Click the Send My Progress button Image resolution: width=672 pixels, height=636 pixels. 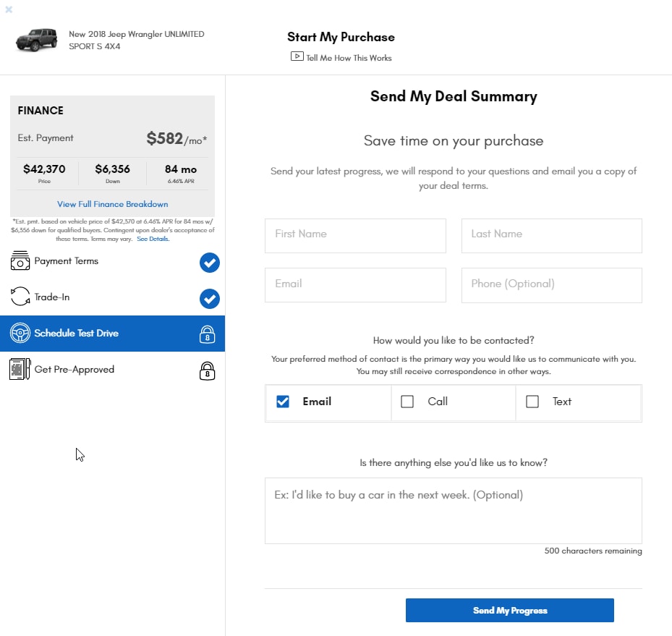pyautogui.click(x=509, y=610)
